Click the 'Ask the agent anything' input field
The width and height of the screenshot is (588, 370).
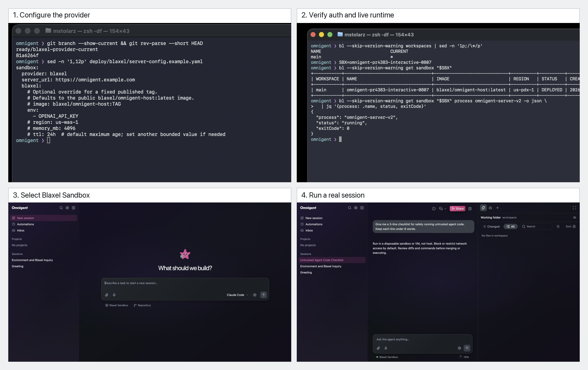pyautogui.click(x=422, y=339)
